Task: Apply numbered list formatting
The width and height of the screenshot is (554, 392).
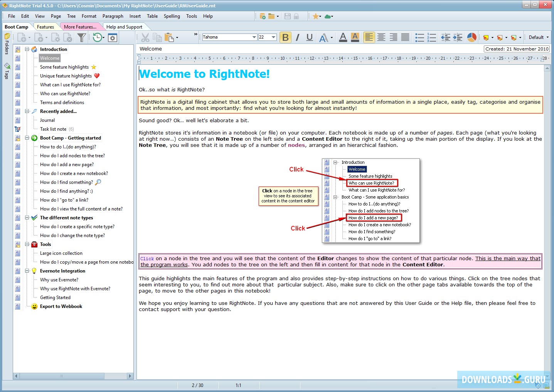Action: click(x=432, y=37)
